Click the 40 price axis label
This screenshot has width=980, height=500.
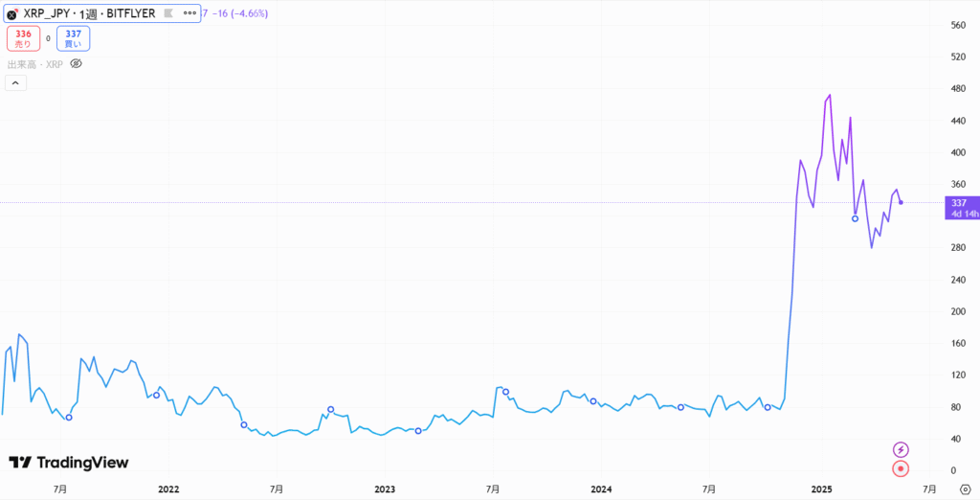[x=955, y=440]
